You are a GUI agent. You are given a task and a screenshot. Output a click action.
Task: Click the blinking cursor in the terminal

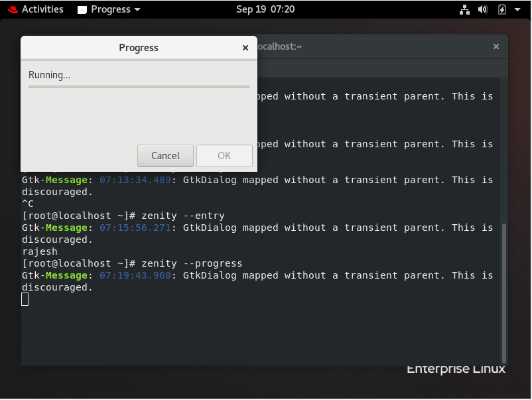pyautogui.click(x=25, y=299)
